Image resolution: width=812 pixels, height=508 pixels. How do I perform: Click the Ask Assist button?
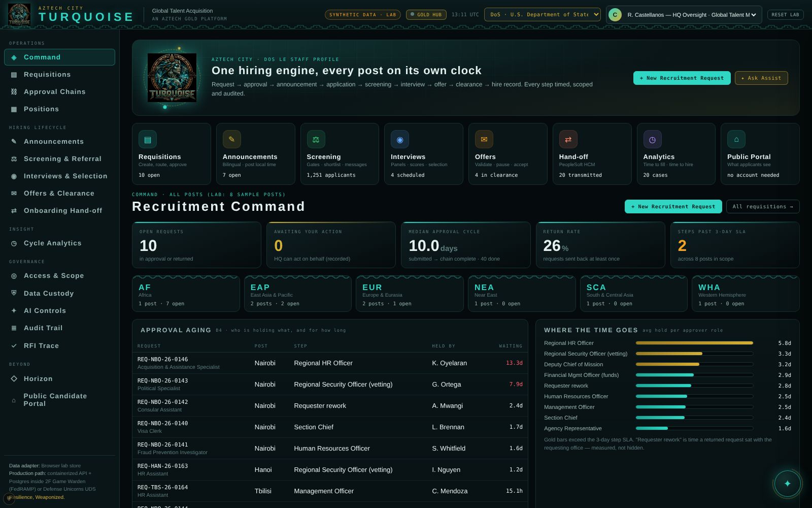[x=761, y=78]
